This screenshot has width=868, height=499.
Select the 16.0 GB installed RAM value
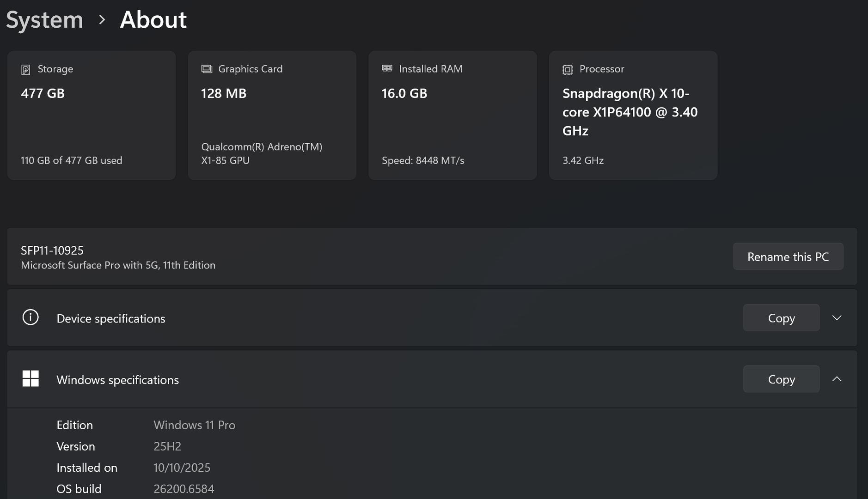pos(404,93)
